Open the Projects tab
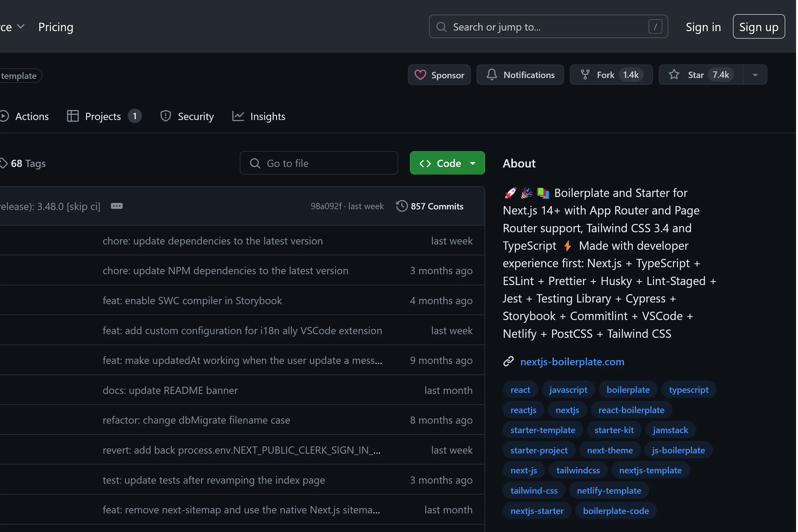The image size is (798, 532). pos(104,116)
